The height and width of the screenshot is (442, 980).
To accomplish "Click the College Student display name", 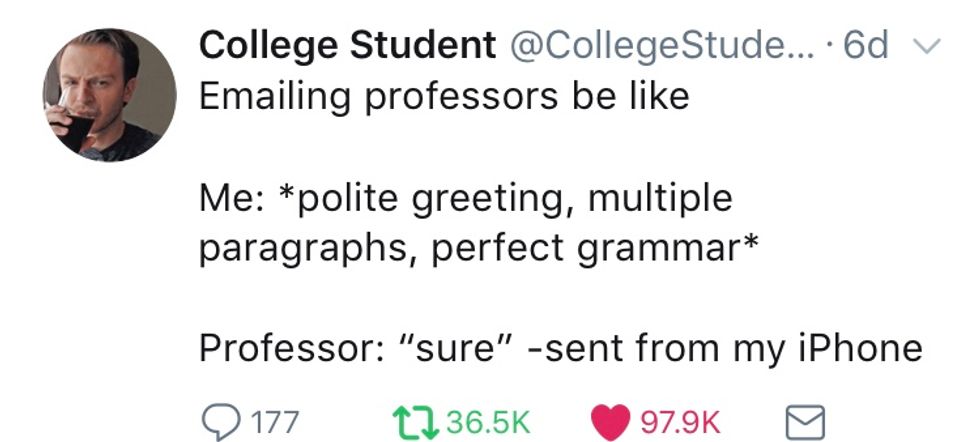I will tap(347, 46).
